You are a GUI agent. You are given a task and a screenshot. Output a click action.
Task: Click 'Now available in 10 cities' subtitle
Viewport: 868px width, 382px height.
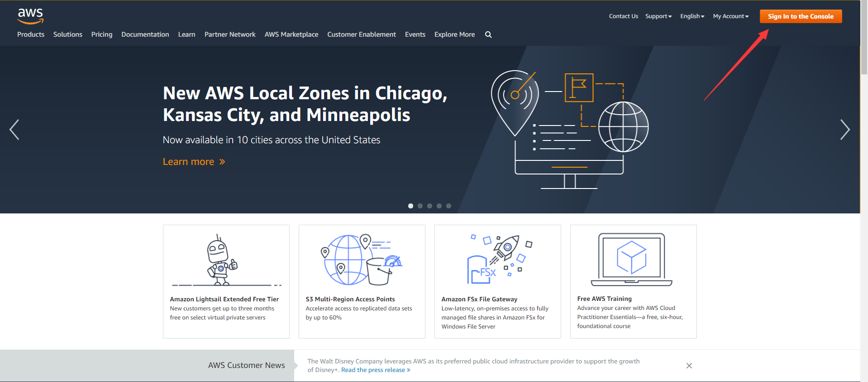pyautogui.click(x=272, y=140)
